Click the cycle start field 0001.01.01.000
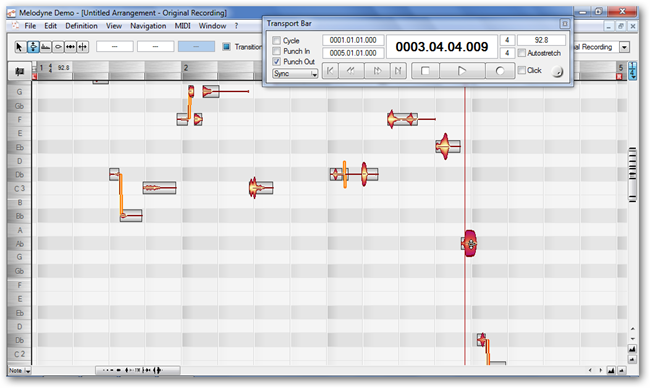Viewport: 650px width, 388px height. [353, 40]
